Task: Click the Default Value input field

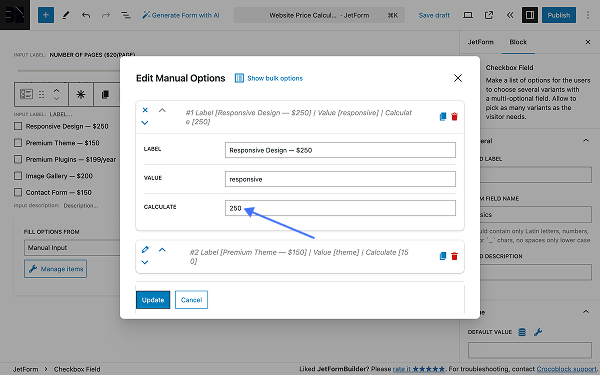Action: point(530,350)
